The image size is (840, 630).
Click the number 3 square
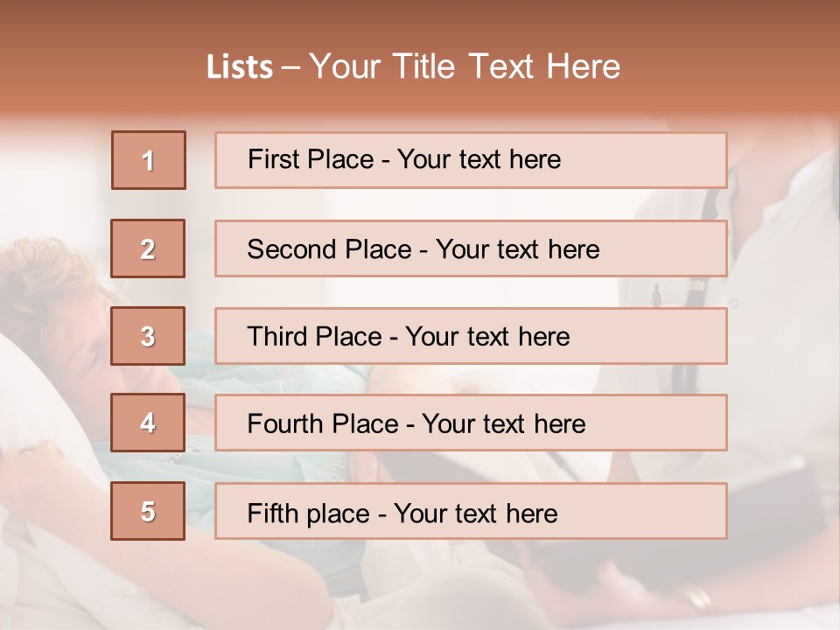pyautogui.click(x=149, y=336)
